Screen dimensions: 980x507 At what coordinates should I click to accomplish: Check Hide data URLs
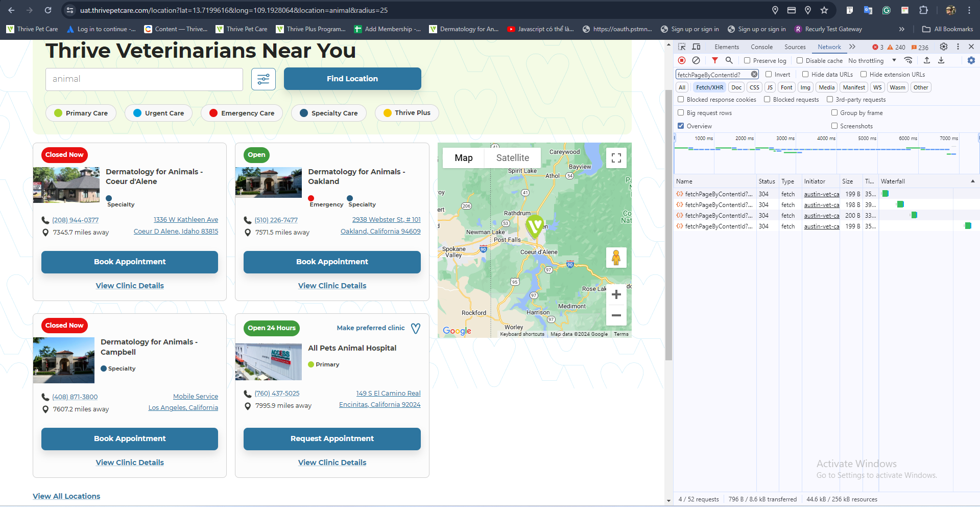coord(805,74)
